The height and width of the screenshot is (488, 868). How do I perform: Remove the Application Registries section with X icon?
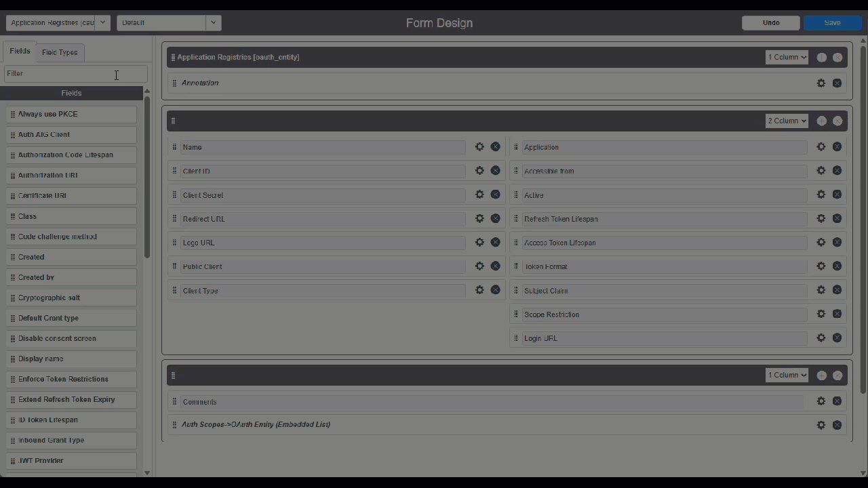[837, 58]
